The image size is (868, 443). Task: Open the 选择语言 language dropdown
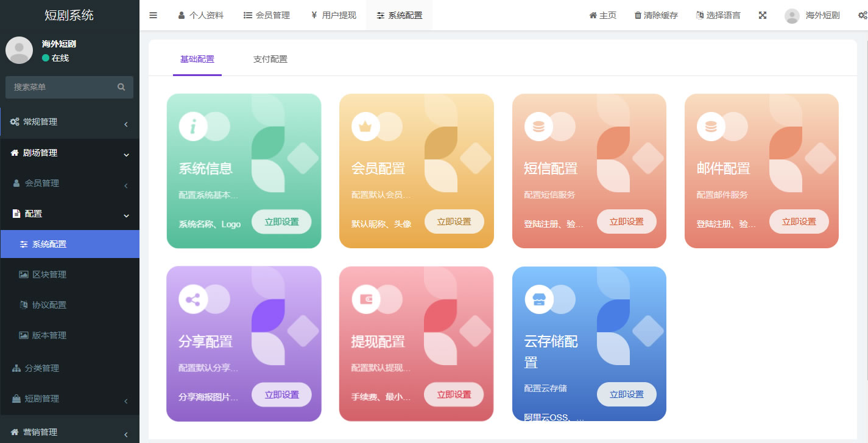(718, 15)
